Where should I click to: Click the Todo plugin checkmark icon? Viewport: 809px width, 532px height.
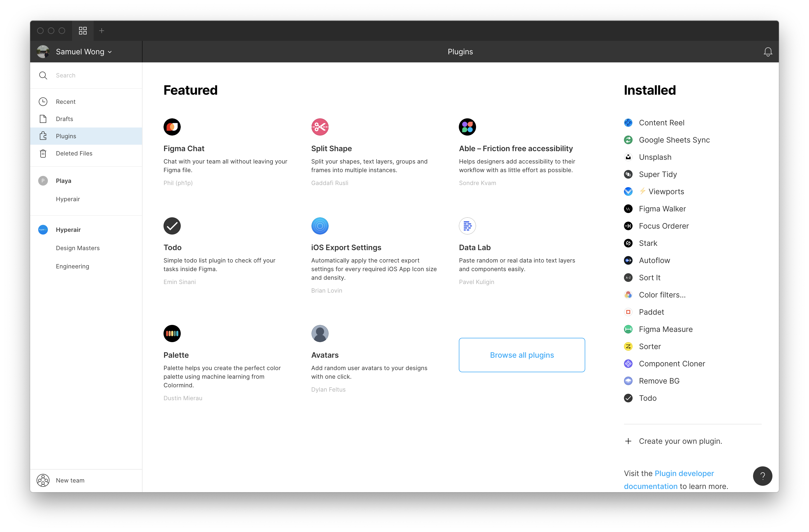172,225
